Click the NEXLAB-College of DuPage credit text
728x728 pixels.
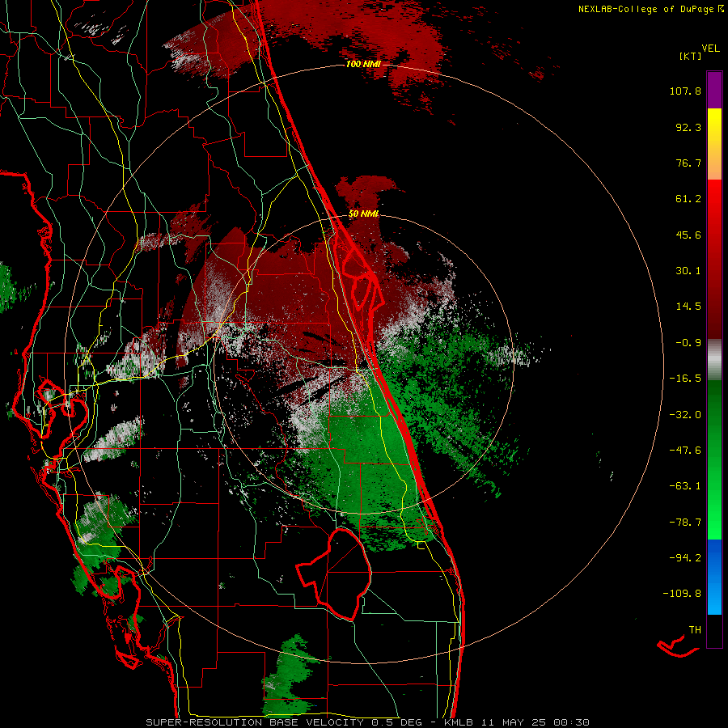tap(646, 9)
